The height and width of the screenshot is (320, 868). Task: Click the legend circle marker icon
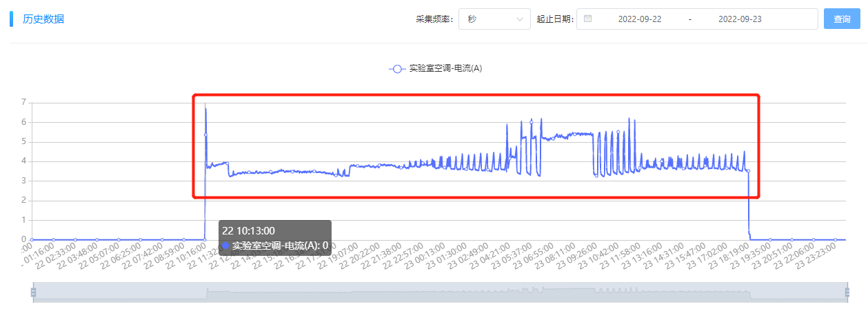(x=396, y=69)
